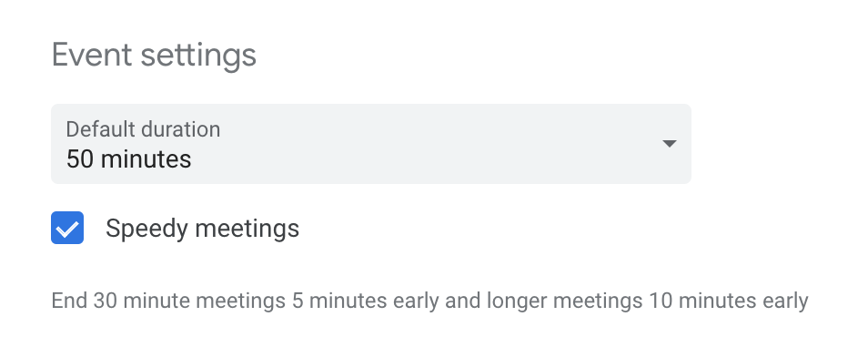Click the speedy meetings description text
This screenshot has height=337, width=868.
click(x=429, y=301)
